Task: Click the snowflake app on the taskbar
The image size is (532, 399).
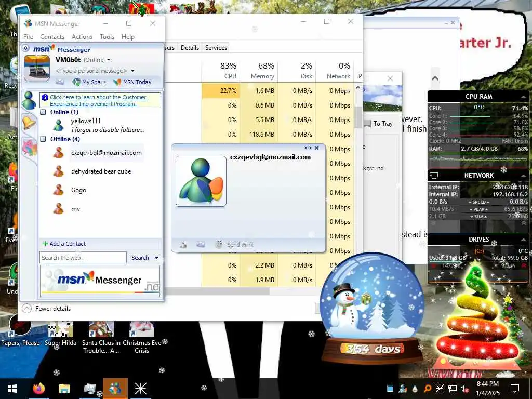Action: click(x=140, y=389)
